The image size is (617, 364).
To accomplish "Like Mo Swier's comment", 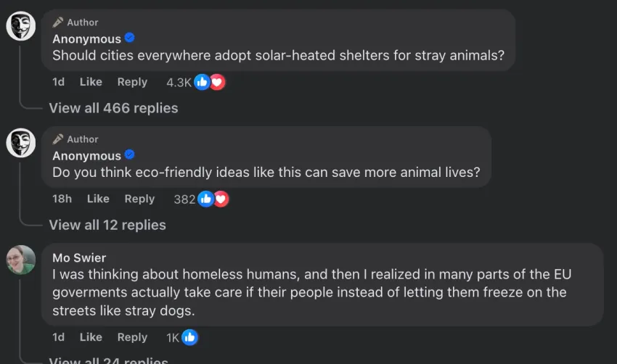I will [91, 337].
